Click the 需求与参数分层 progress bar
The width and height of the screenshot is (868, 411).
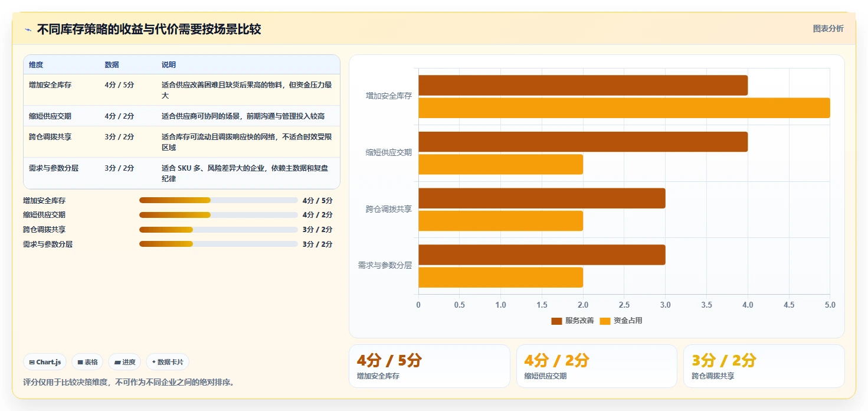218,244
